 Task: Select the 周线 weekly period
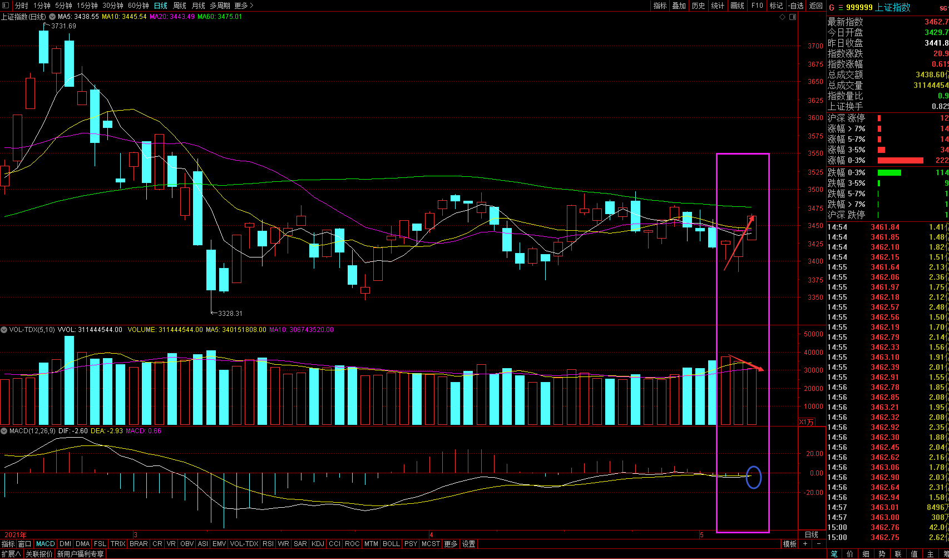click(x=180, y=6)
